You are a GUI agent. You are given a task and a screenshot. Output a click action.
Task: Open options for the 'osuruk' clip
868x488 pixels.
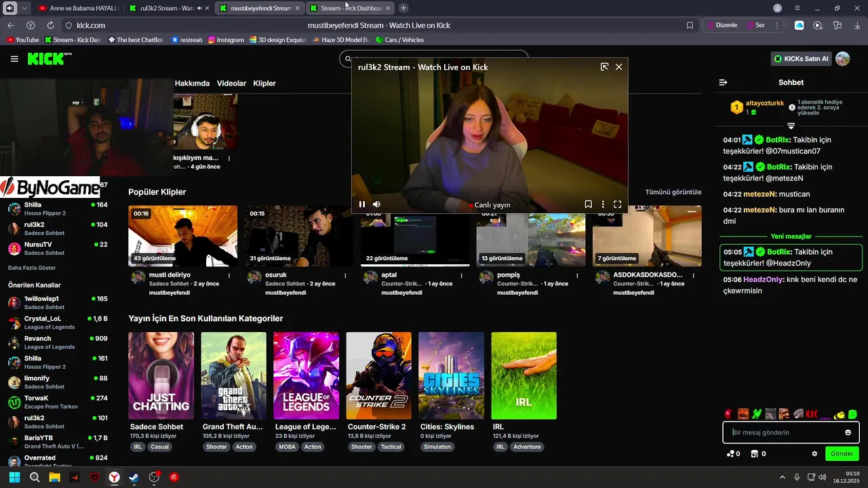[x=345, y=276]
